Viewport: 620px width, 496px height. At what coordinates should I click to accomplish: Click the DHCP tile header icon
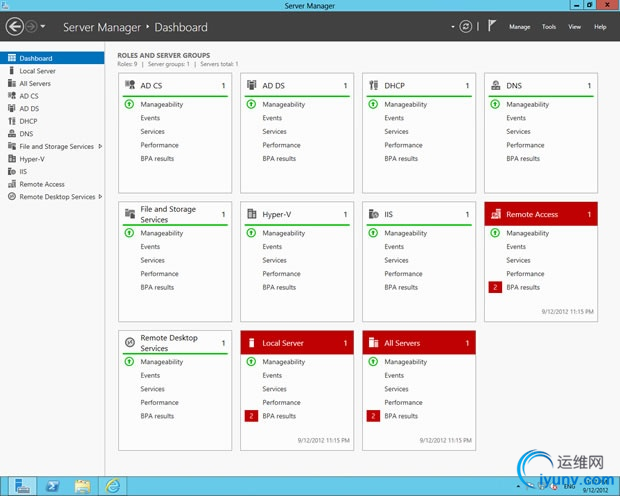374,85
